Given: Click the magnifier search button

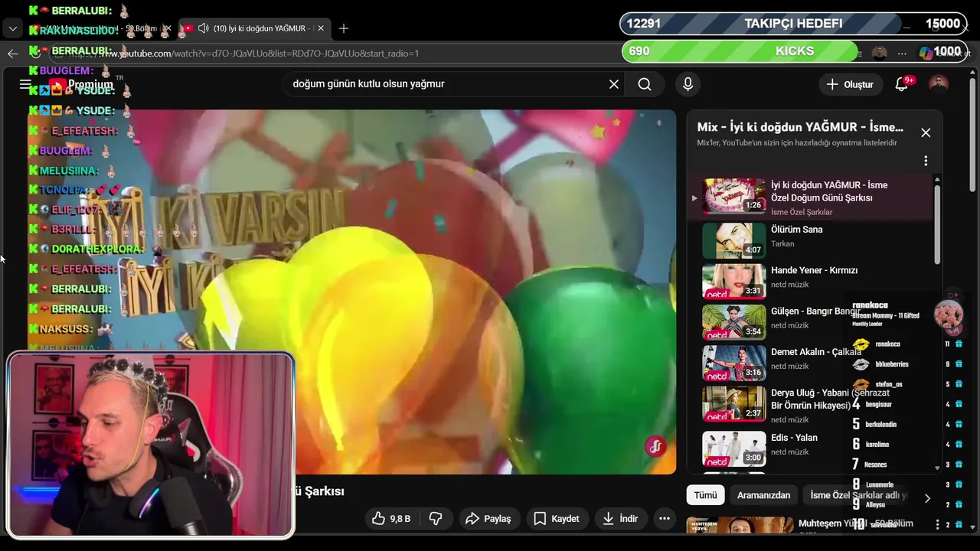Looking at the screenshot, I should tap(645, 84).
